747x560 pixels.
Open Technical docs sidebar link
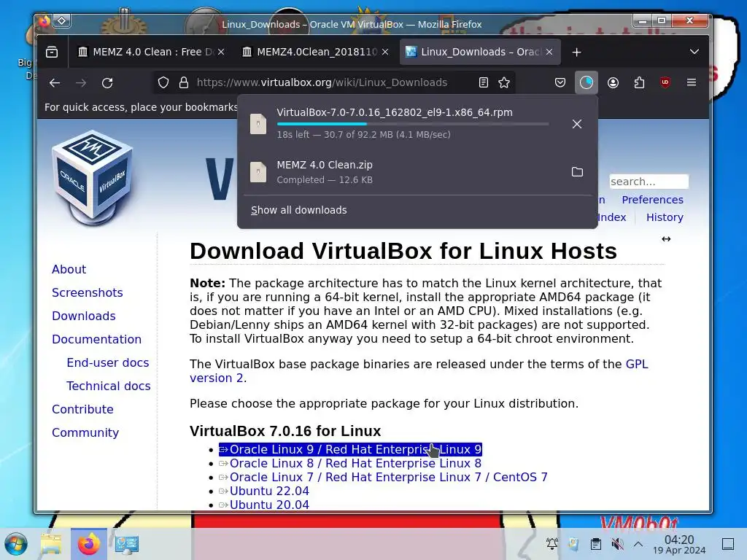pos(108,386)
